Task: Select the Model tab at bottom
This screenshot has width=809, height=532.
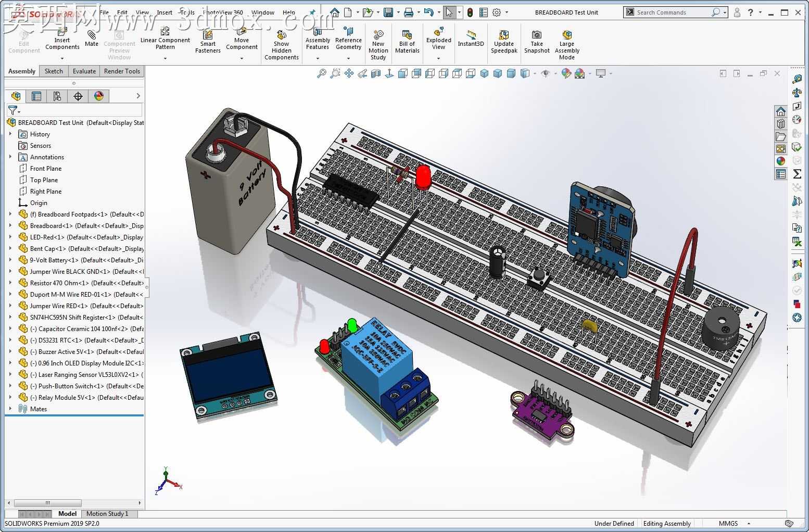Action: (67, 514)
